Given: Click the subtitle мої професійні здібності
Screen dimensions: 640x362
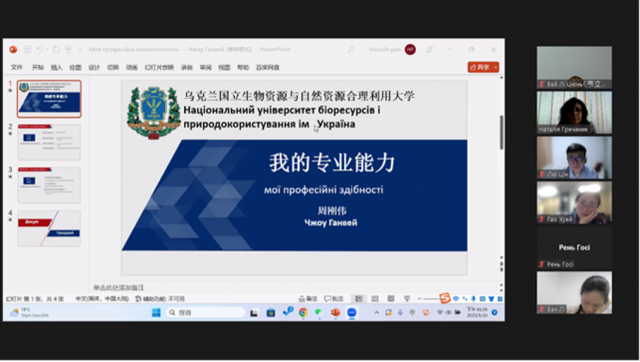Looking at the screenshot, I should tap(323, 190).
